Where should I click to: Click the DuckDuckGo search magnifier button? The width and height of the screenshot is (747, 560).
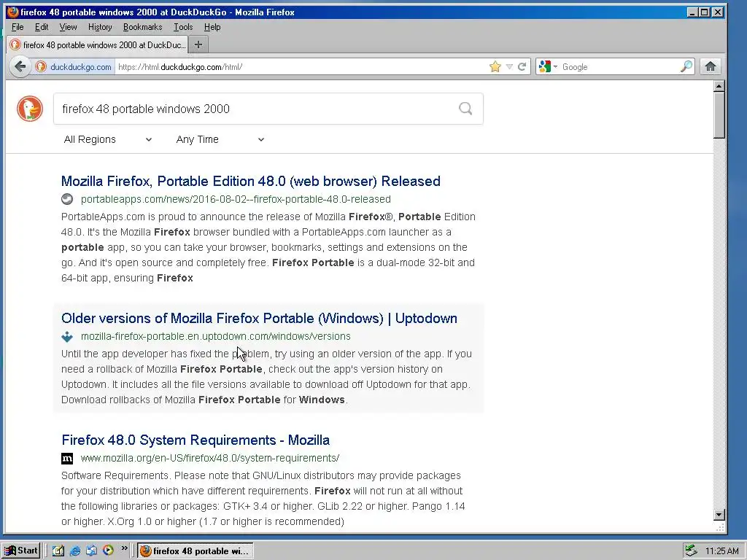[x=465, y=109]
